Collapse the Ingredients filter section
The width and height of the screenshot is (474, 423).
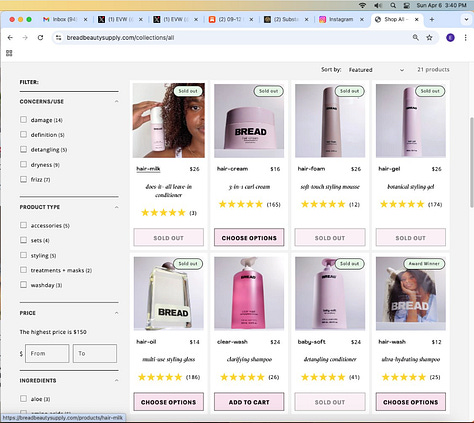click(116, 380)
